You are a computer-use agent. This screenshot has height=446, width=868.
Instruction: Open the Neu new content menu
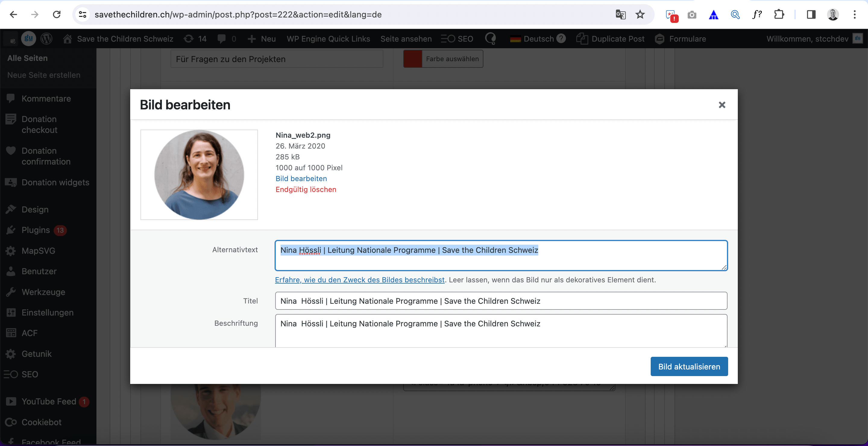click(x=262, y=39)
